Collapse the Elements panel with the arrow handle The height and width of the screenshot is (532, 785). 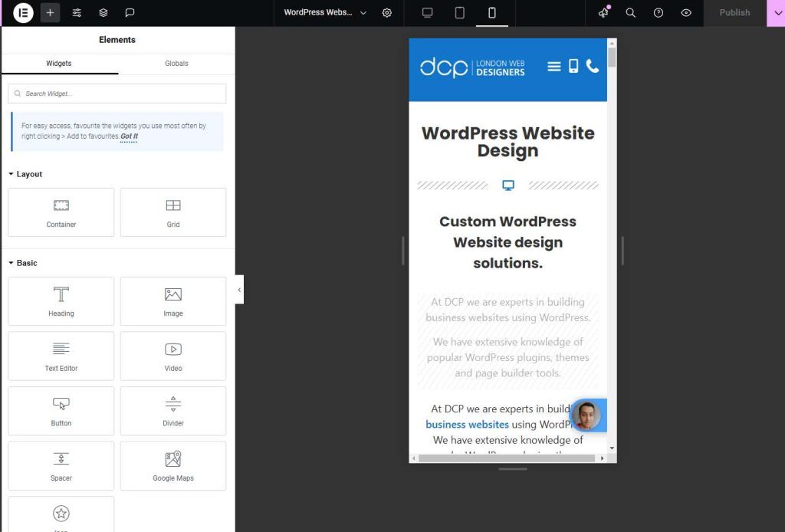coord(239,290)
